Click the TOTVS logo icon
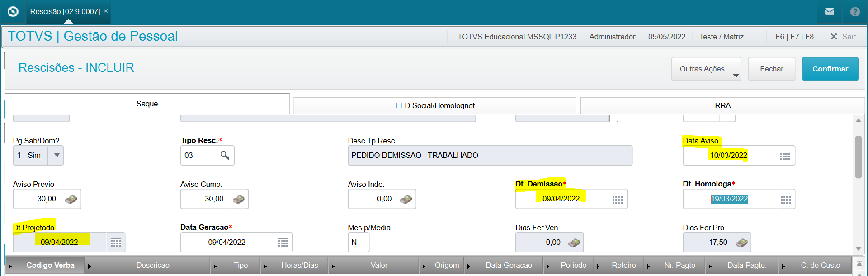The height and width of the screenshot is (276, 868). (13, 11)
